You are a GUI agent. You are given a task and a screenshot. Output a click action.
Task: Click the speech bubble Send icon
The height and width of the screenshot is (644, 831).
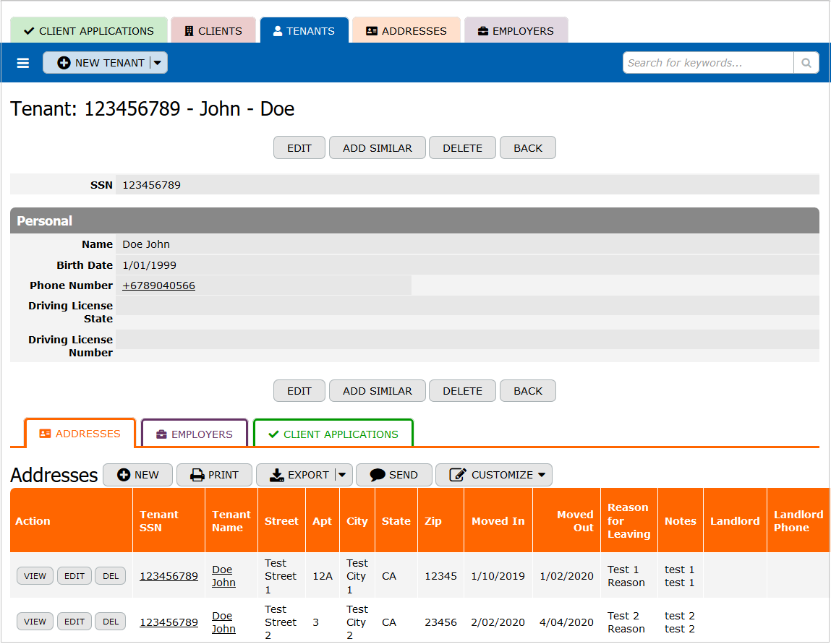click(x=377, y=475)
